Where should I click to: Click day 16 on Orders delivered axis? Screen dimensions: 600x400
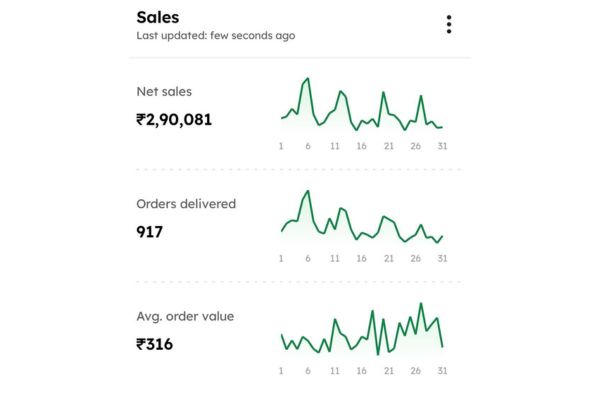(x=362, y=258)
